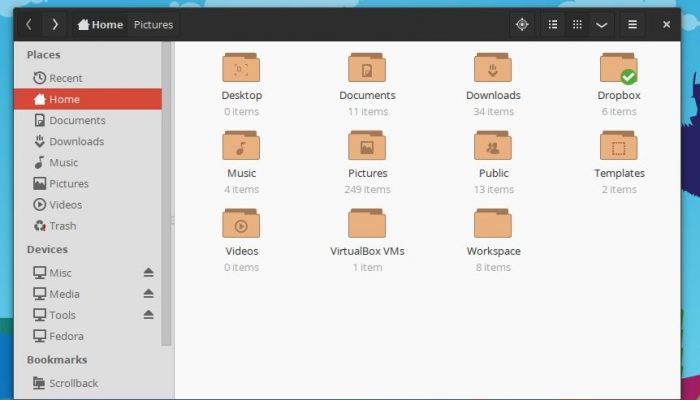The width and height of the screenshot is (700, 400).
Task: Select the Templates folder icon
Action: pyautogui.click(x=619, y=145)
